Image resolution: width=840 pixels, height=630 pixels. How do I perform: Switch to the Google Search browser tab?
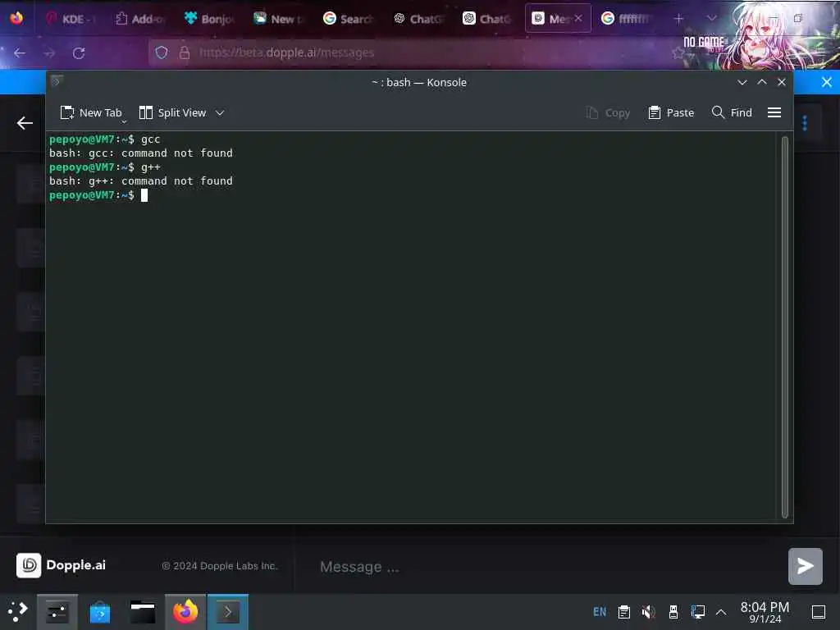pyautogui.click(x=349, y=19)
